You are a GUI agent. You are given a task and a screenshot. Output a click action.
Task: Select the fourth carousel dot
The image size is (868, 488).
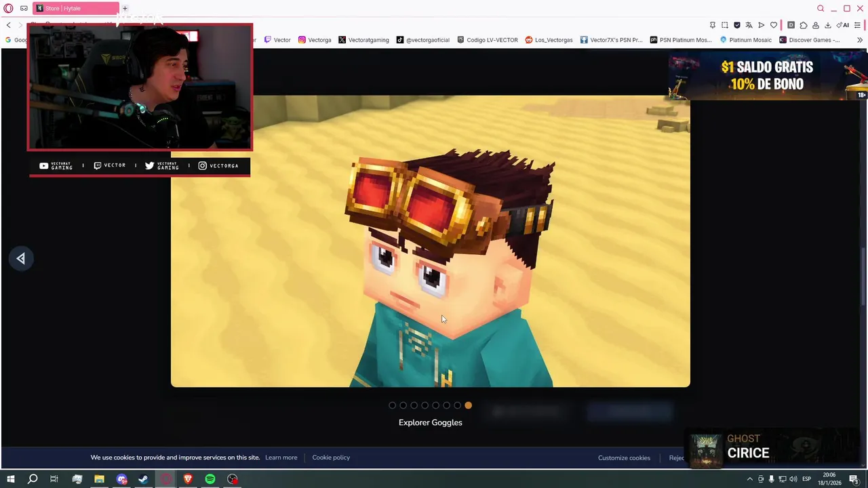pyautogui.click(x=425, y=405)
